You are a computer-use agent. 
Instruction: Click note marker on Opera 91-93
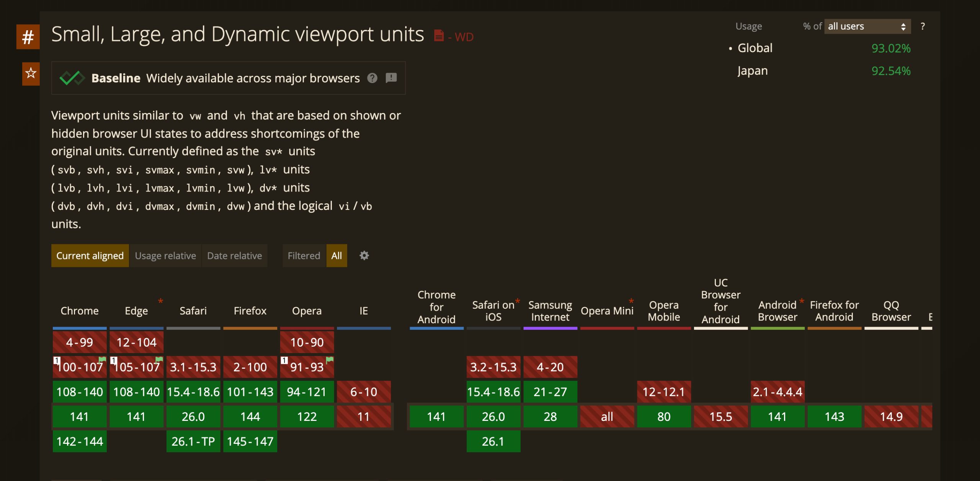pos(284,360)
